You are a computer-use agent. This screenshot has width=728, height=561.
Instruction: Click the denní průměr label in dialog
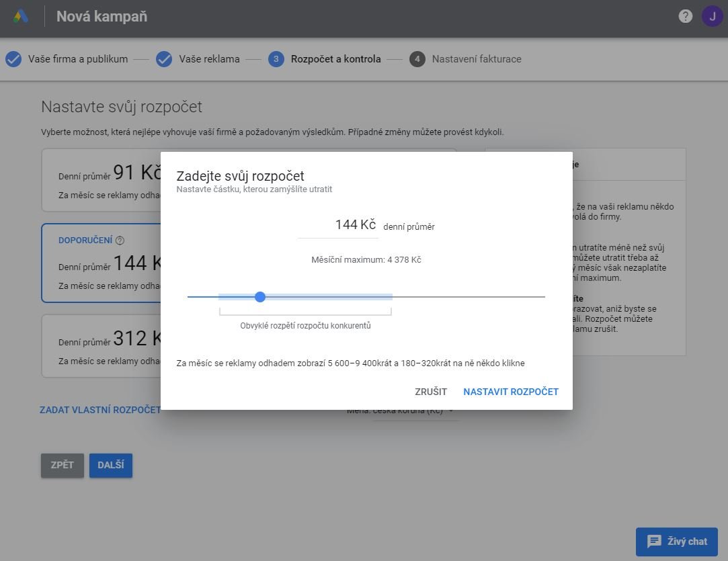click(409, 227)
